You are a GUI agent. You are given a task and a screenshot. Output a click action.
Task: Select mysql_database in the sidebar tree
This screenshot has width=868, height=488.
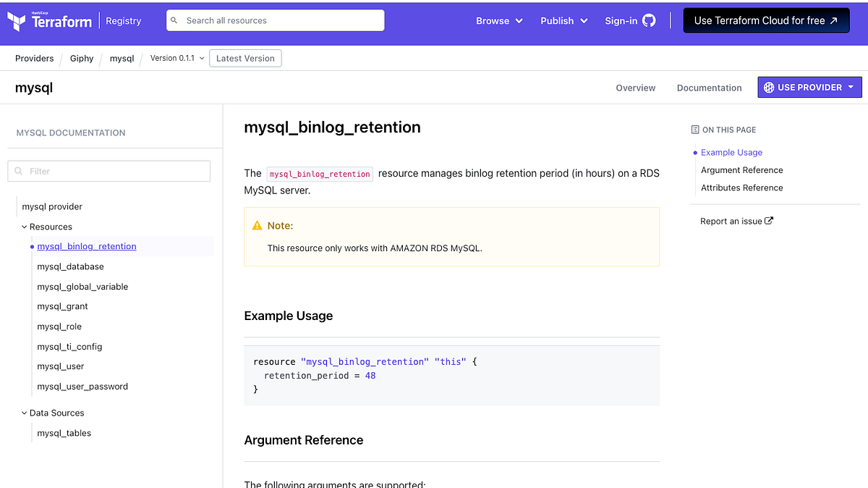pyautogui.click(x=70, y=266)
